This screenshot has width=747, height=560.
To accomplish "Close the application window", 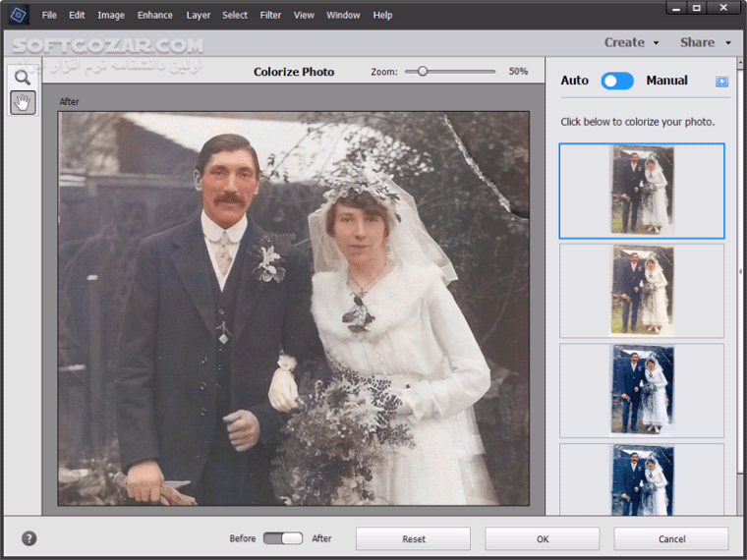I will pyautogui.click(x=723, y=8).
